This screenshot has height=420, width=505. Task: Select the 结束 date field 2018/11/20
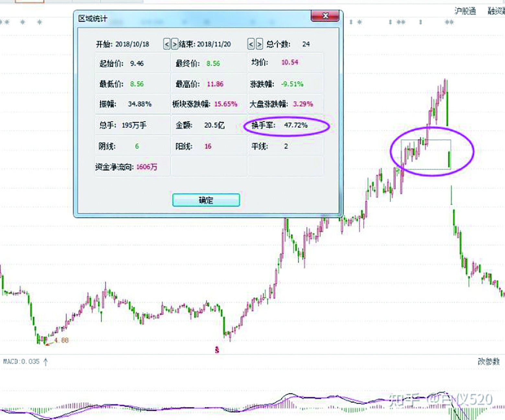pos(214,44)
